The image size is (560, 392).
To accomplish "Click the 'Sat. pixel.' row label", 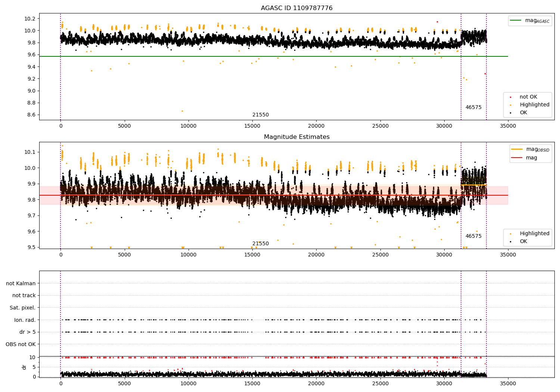I will (22, 308).
